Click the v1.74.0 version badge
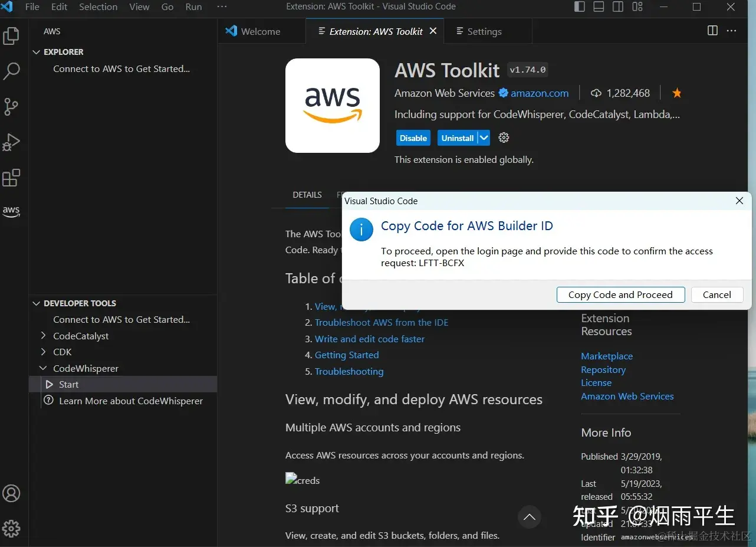Image resolution: width=756 pixels, height=547 pixels. (528, 70)
